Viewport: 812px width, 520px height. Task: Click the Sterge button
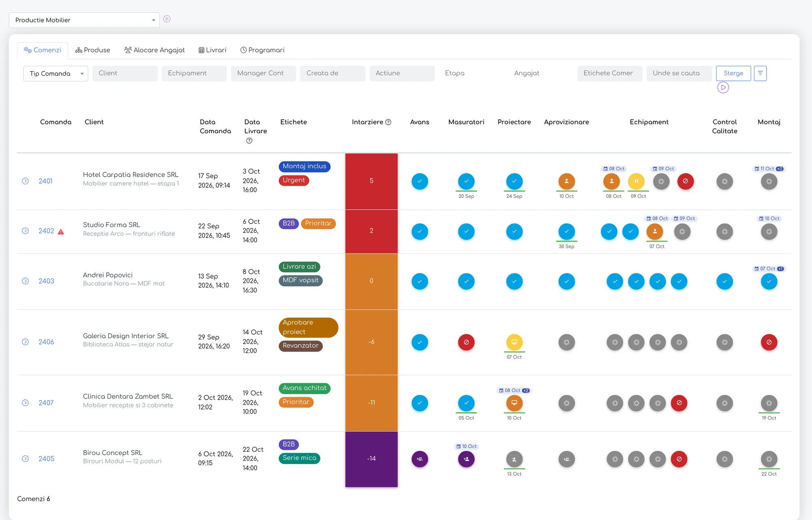click(x=733, y=73)
